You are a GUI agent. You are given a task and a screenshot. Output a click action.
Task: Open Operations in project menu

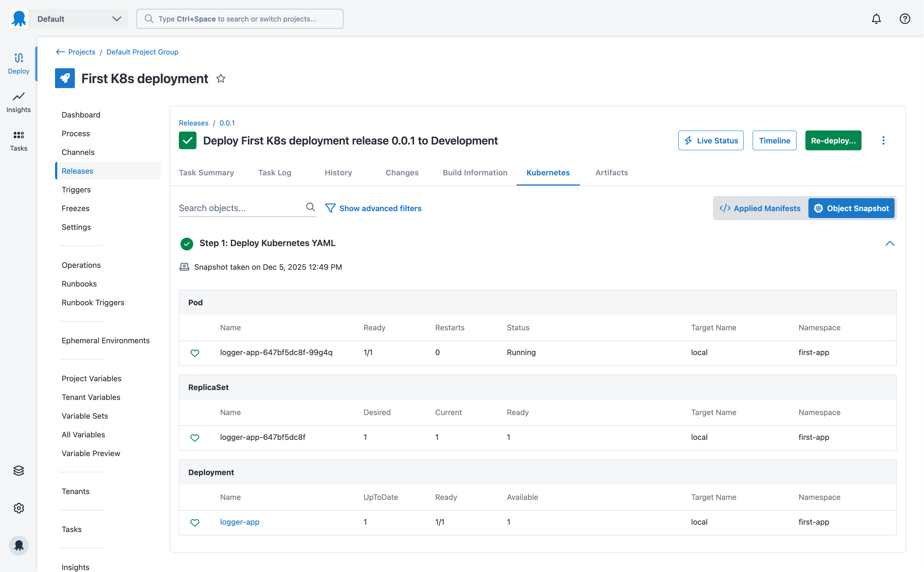(81, 265)
